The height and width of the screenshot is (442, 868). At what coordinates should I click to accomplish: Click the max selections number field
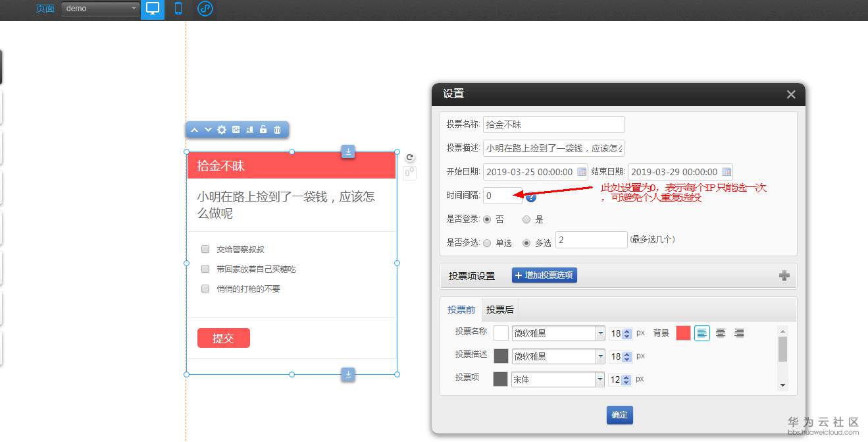click(x=592, y=240)
